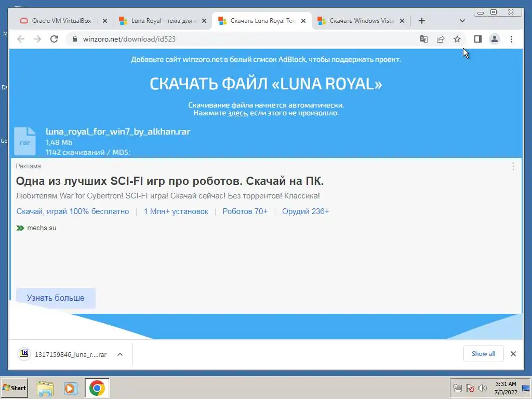This screenshot has height=399, width=532.
Task: Launch Windows Media Player from taskbar
Action: click(x=71, y=389)
